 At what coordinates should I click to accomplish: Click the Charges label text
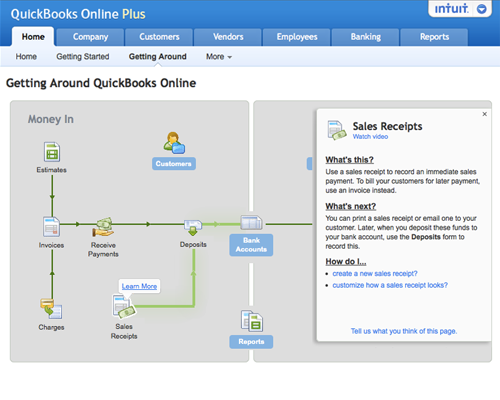[x=51, y=327]
